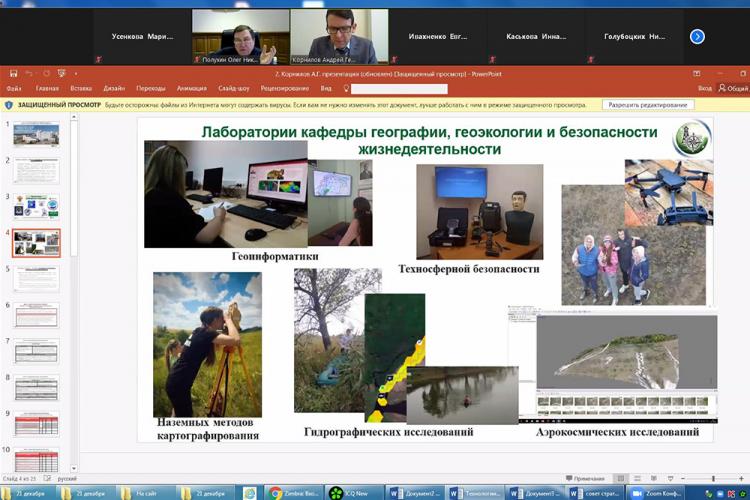The height and width of the screenshot is (500, 750).
Task: Open Internet Explorer from the taskbar
Action: [249, 493]
